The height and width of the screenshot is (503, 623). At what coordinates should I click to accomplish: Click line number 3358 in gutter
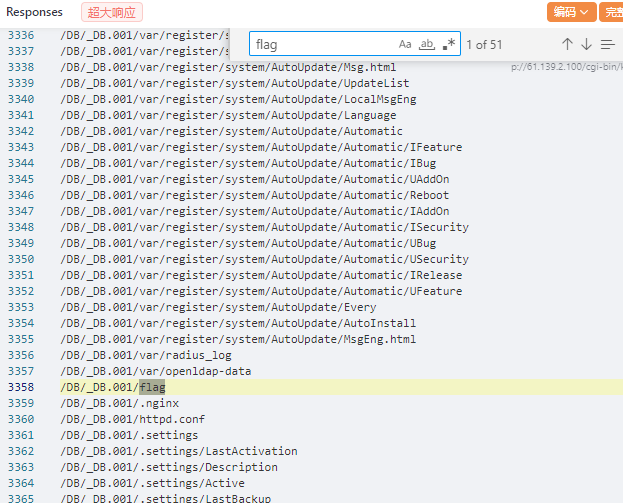pyautogui.click(x=20, y=387)
